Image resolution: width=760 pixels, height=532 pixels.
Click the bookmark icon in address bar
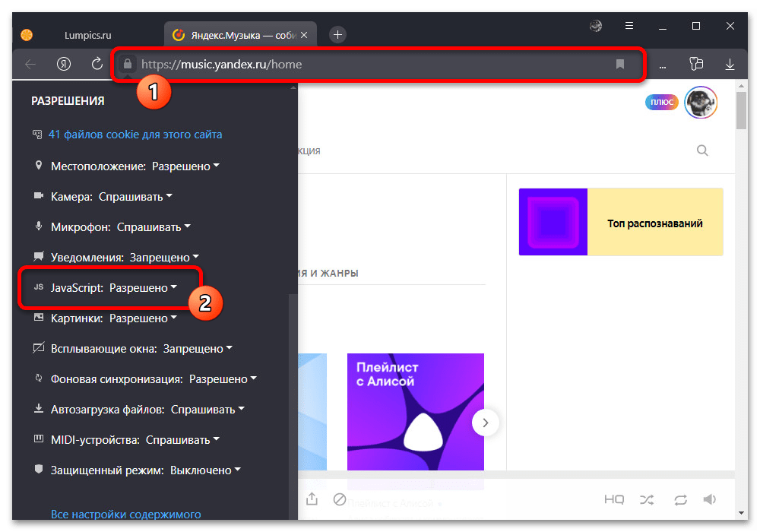pyautogui.click(x=620, y=64)
